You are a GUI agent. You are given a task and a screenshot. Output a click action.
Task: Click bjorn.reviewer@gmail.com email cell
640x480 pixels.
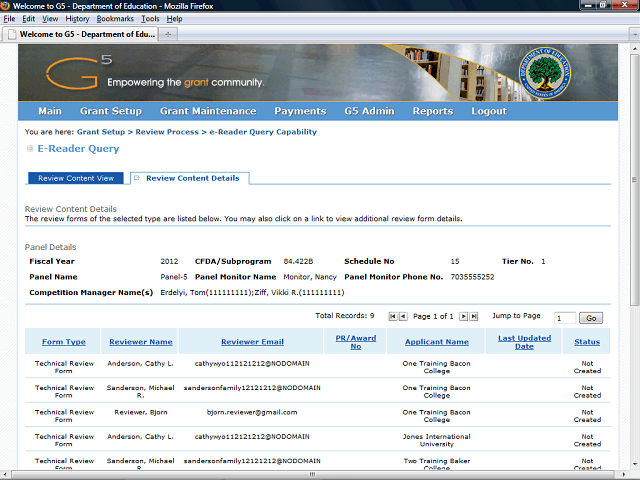[252, 412]
